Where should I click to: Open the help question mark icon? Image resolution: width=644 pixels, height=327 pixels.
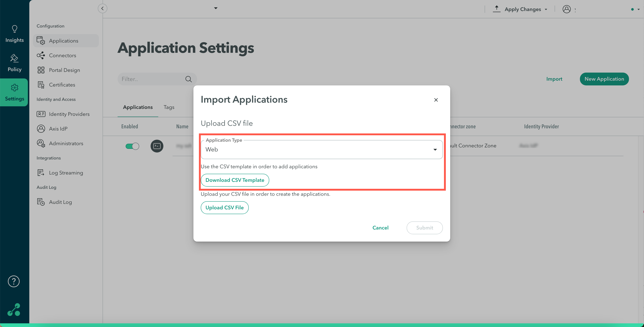pyautogui.click(x=14, y=282)
